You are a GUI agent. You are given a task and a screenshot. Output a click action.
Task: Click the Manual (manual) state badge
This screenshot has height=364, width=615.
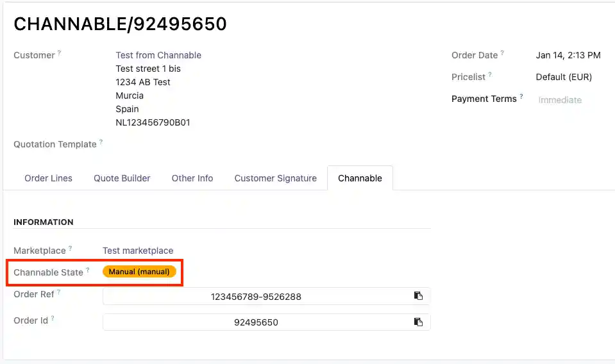pos(139,272)
